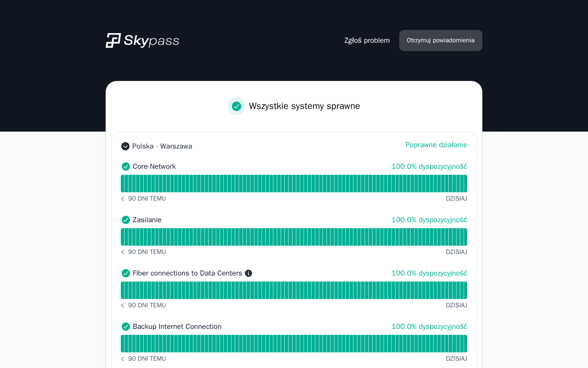Click the Fiber connections status check icon
Image resolution: width=588 pixels, height=368 pixels.
tap(126, 273)
